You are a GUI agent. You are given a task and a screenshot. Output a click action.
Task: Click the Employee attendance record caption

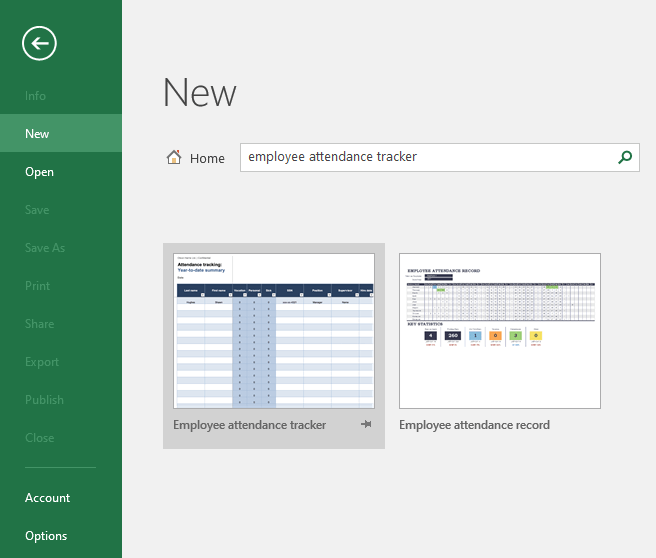[474, 425]
